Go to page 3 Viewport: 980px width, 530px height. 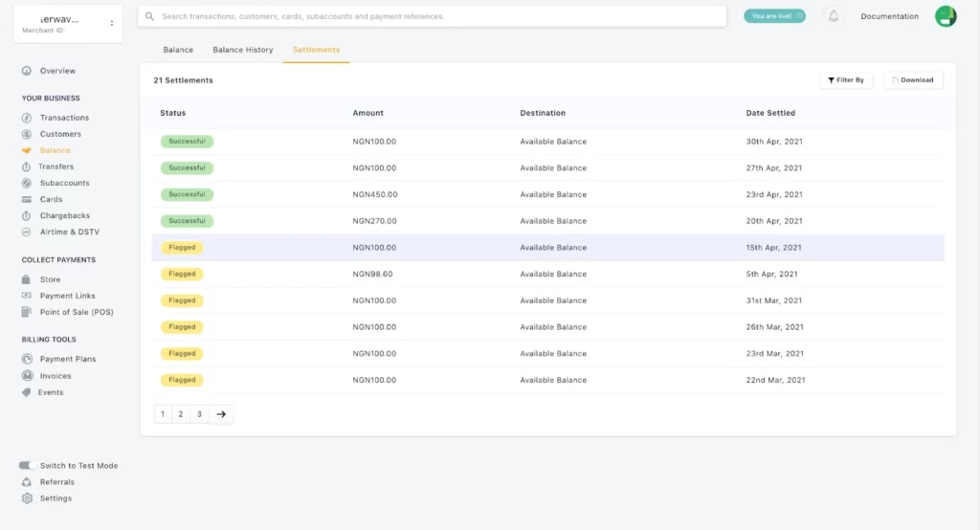click(199, 413)
